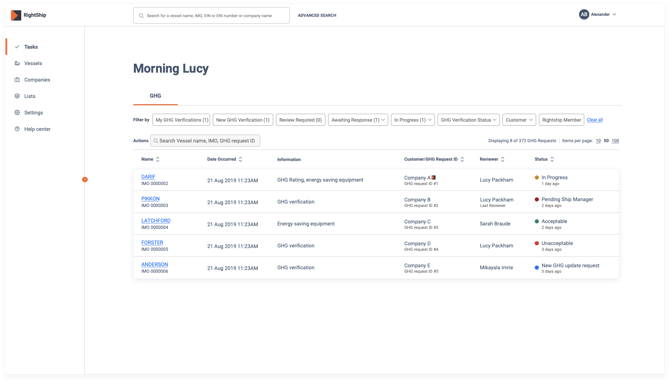Click 'Company C' customer cell
Screen dimensions: 670x381
click(x=417, y=222)
